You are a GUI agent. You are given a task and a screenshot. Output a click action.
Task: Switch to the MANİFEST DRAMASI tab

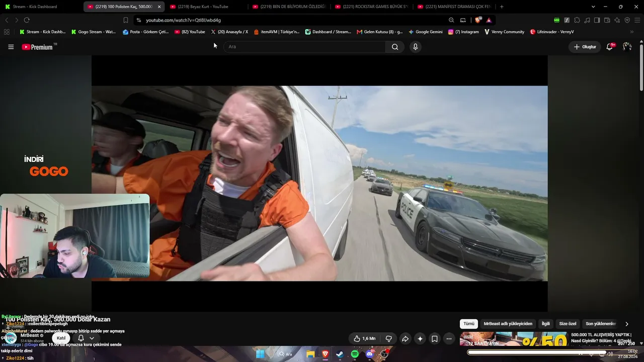[455, 7]
